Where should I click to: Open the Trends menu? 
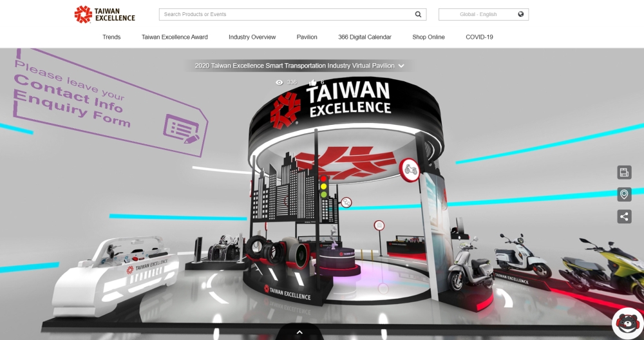click(x=111, y=37)
